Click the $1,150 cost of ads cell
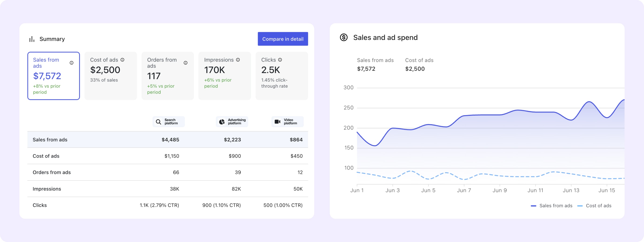The image size is (644, 242). [x=172, y=156]
